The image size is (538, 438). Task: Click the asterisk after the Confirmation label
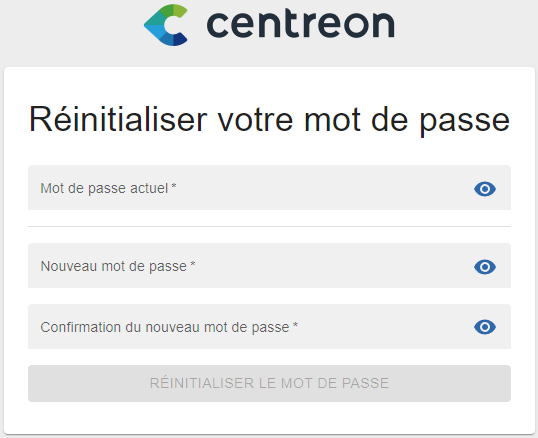click(x=295, y=324)
